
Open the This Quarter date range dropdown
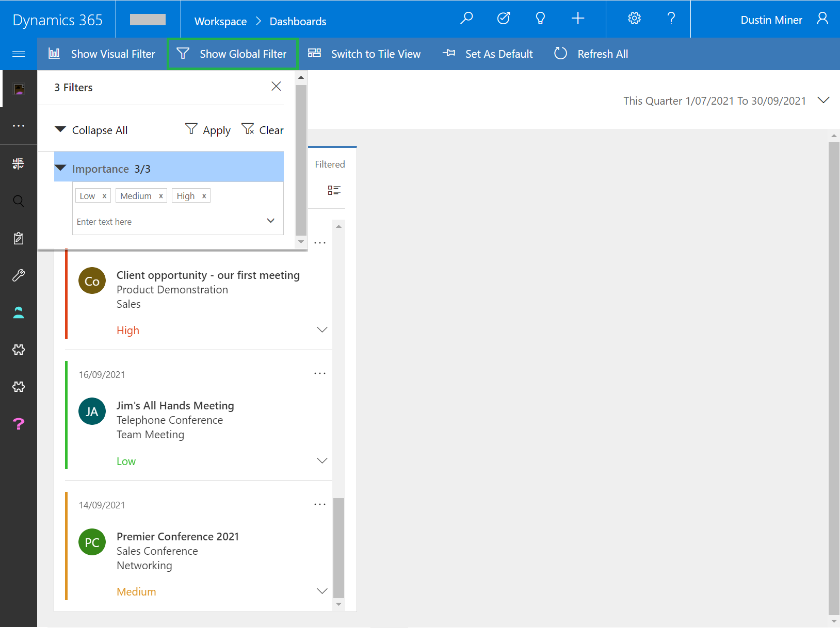[823, 101]
